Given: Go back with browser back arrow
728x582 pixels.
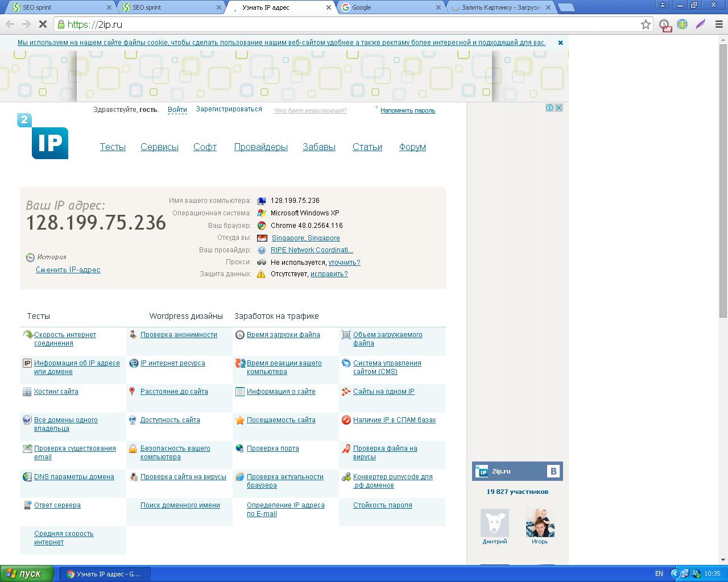Looking at the screenshot, I should tap(10, 24).
